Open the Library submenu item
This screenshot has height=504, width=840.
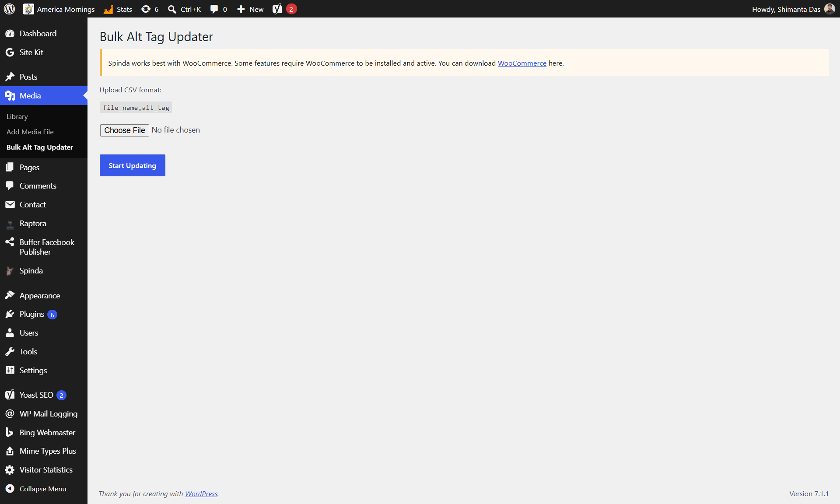(17, 116)
